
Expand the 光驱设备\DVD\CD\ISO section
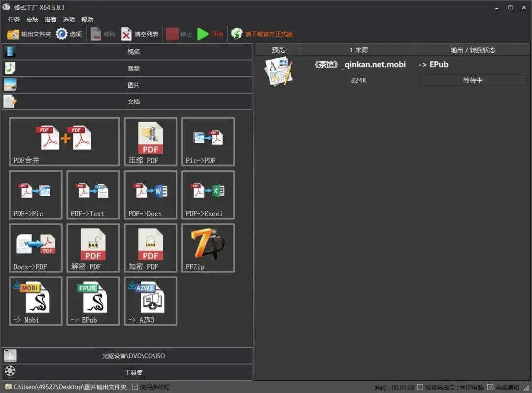(127, 356)
